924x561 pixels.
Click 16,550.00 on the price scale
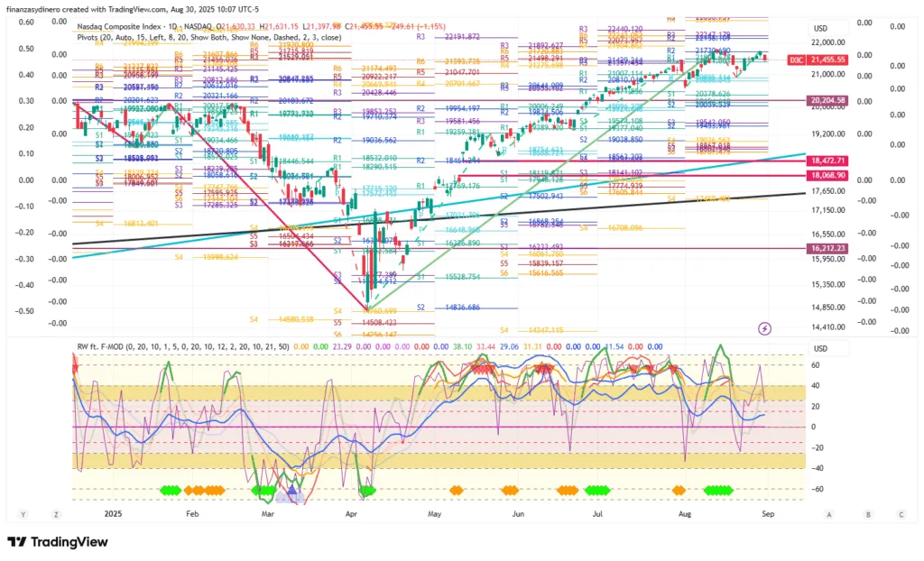click(x=828, y=235)
